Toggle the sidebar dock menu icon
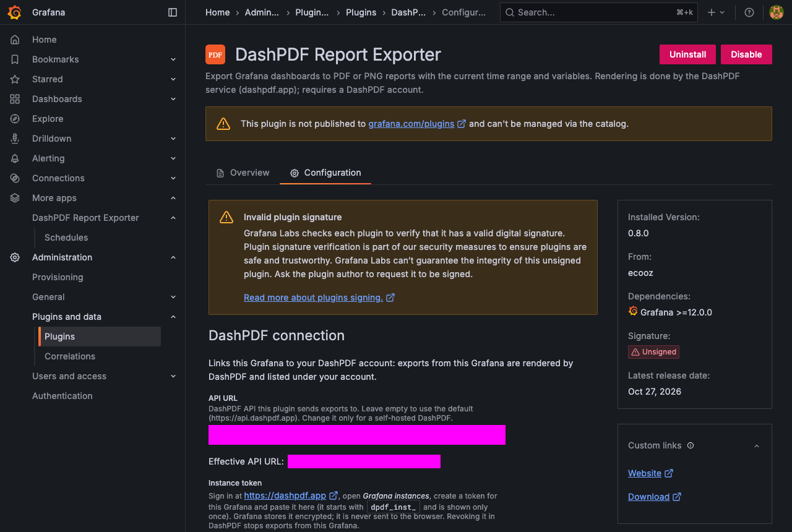 [x=173, y=12]
